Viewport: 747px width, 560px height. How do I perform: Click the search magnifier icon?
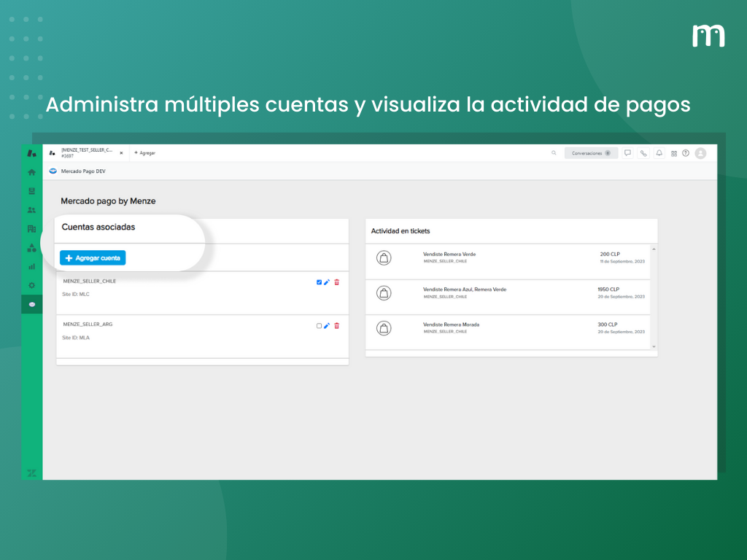[554, 153]
